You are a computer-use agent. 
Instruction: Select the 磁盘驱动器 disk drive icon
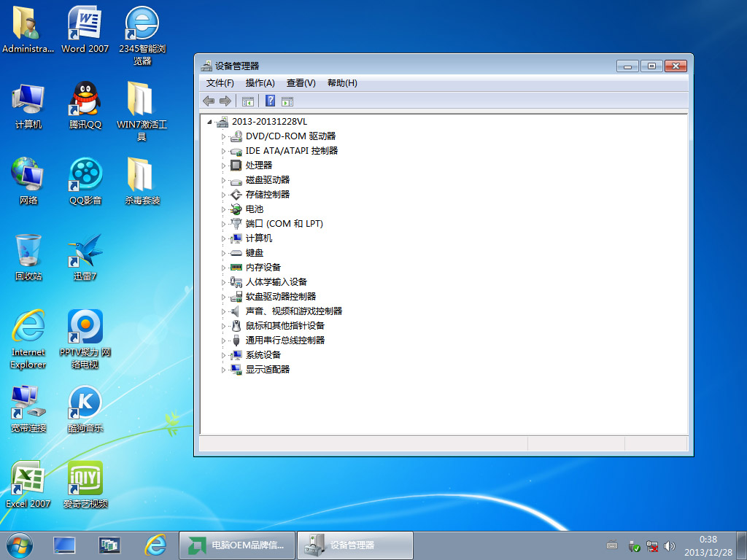[x=236, y=181]
